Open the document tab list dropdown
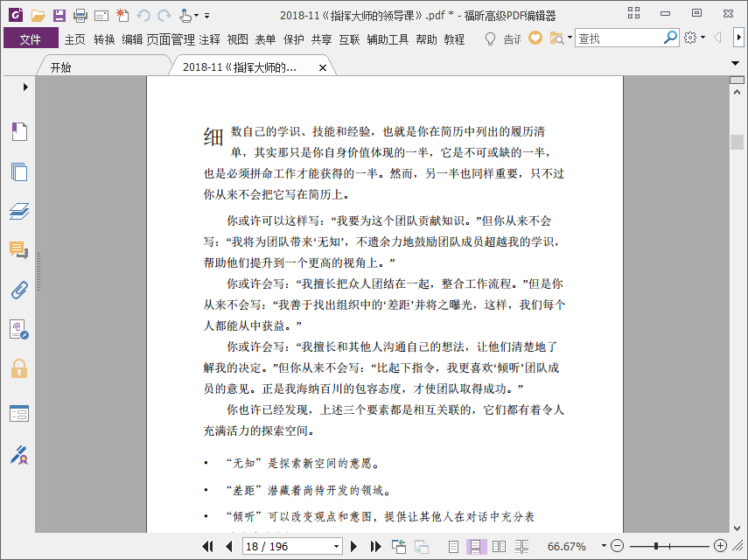Image resolution: width=748 pixels, height=560 pixels. point(735,63)
